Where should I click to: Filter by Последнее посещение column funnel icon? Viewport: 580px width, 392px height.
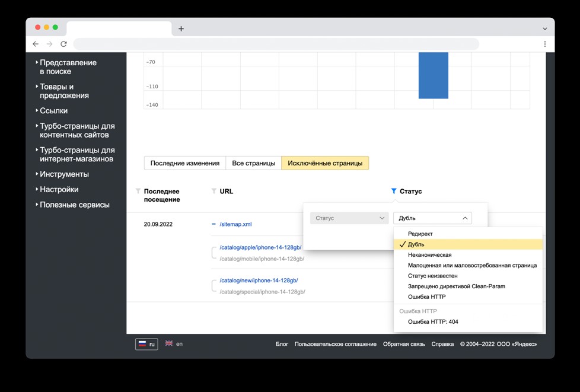click(x=138, y=191)
